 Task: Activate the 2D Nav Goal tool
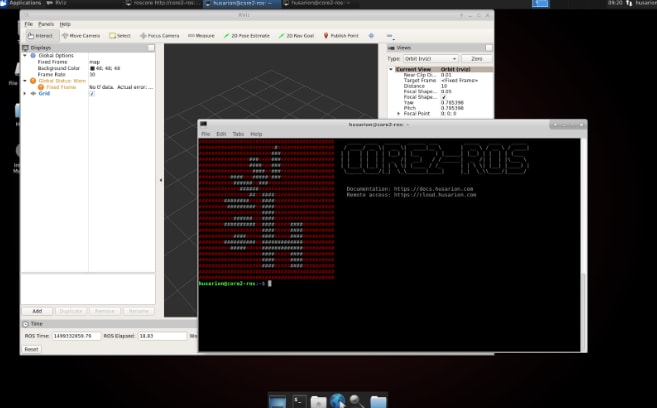[x=296, y=36]
